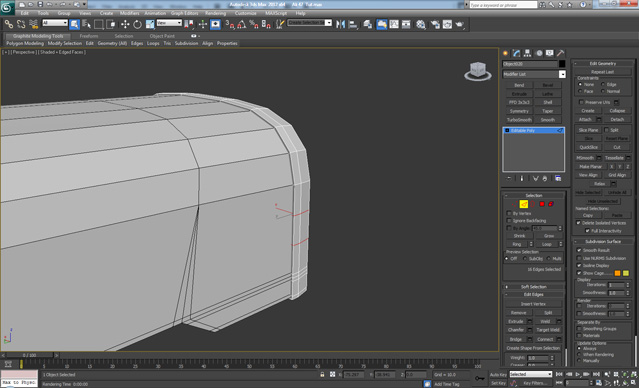Viewport: 639px width, 388px height.
Task: Switch to the Freeform ribbon tab
Action: (x=89, y=36)
